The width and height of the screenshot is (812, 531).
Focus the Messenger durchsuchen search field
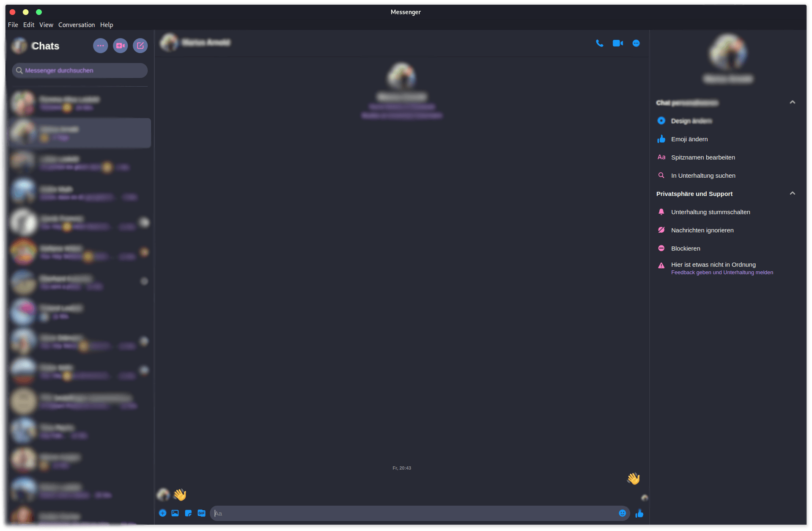click(x=80, y=71)
